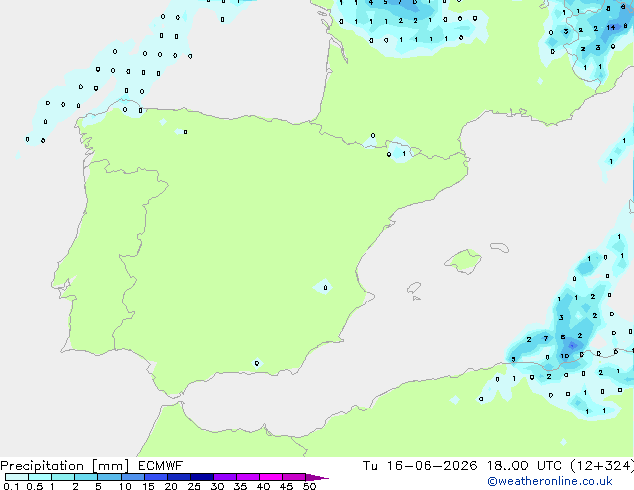Click Mallorca island on the map
The height and width of the screenshot is (490, 634).
coord(463,261)
